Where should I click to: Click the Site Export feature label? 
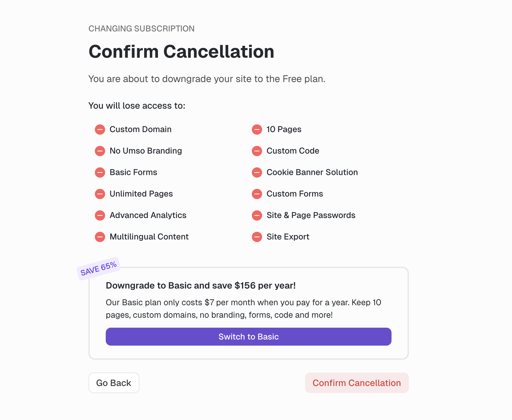pyautogui.click(x=288, y=237)
